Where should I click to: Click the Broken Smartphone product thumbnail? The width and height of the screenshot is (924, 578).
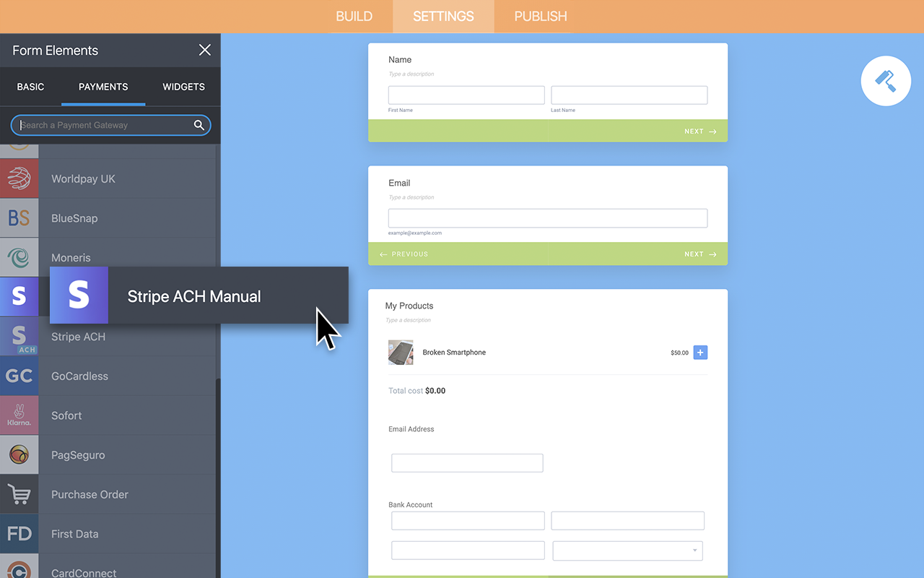tap(401, 352)
